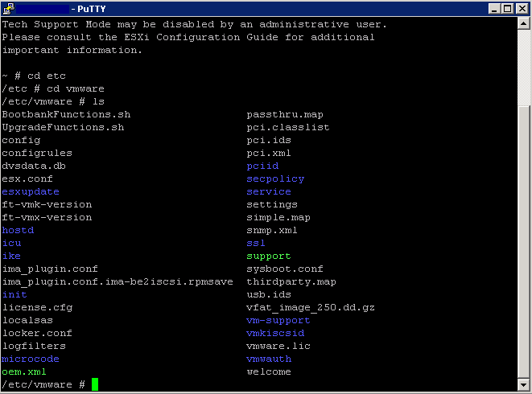Click the blue esxupdate directory name
This screenshot has height=394, width=532.
(31, 192)
